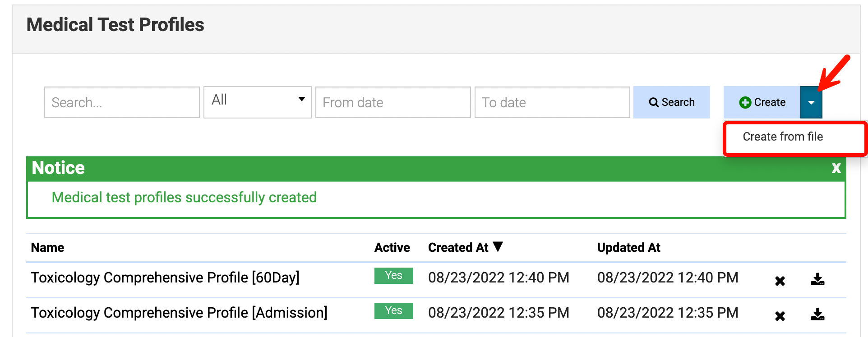Download the Toxicology Comprehensive Profile [Admission] profile

(x=817, y=314)
